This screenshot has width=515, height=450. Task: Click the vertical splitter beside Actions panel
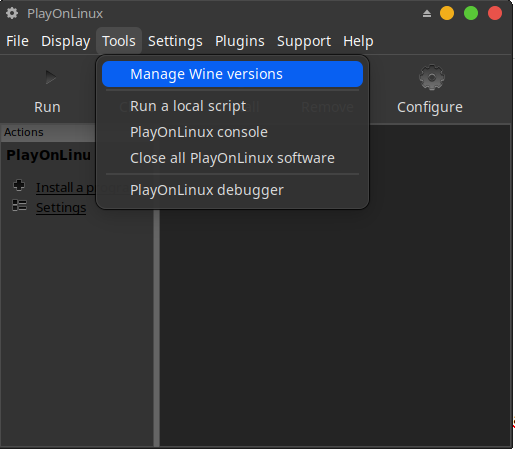click(157, 328)
